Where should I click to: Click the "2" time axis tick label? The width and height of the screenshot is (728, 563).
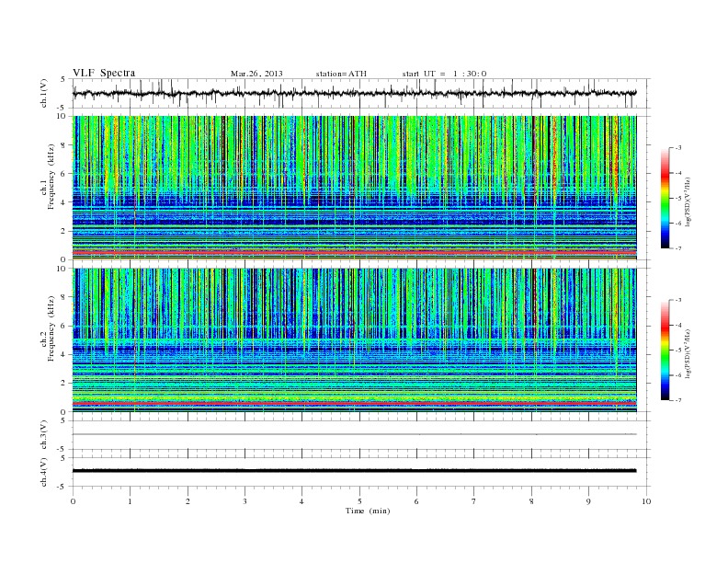(x=188, y=501)
